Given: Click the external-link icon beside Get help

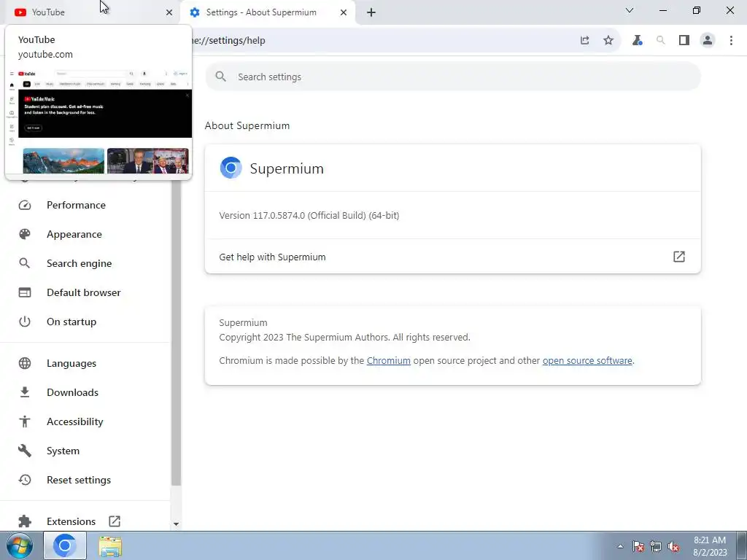Looking at the screenshot, I should (679, 257).
